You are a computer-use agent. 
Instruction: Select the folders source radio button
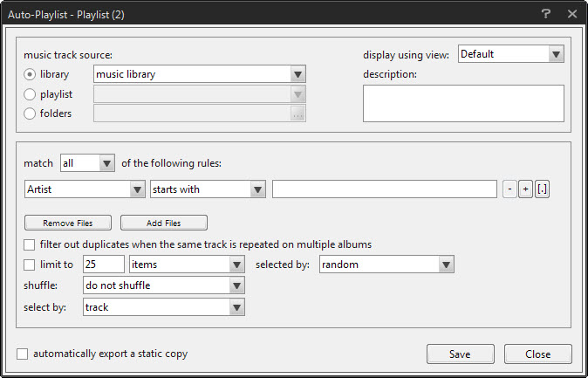[x=30, y=113]
